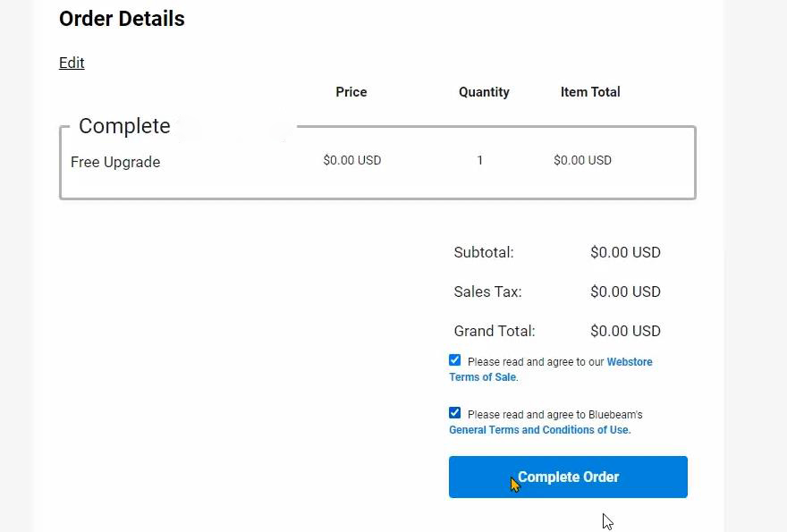Select the Free Upgrade line item
Viewport: 787px width, 532px height.
[x=114, y=162]
